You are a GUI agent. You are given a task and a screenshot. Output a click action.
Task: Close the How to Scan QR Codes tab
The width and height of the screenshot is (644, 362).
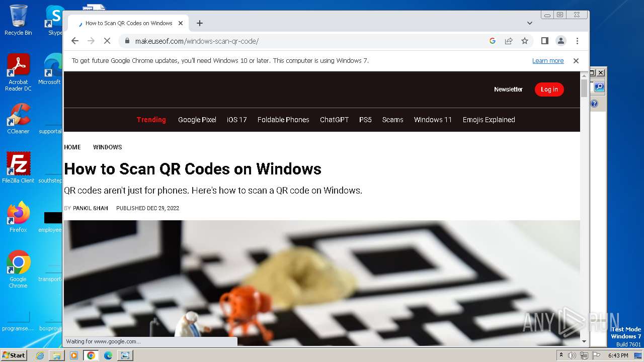(181, 23)
